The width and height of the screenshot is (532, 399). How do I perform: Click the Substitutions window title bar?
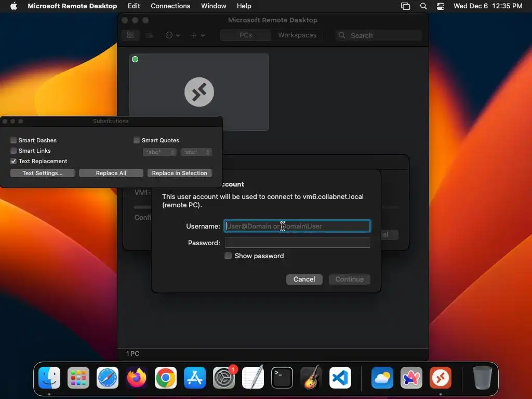pos(111,121)
